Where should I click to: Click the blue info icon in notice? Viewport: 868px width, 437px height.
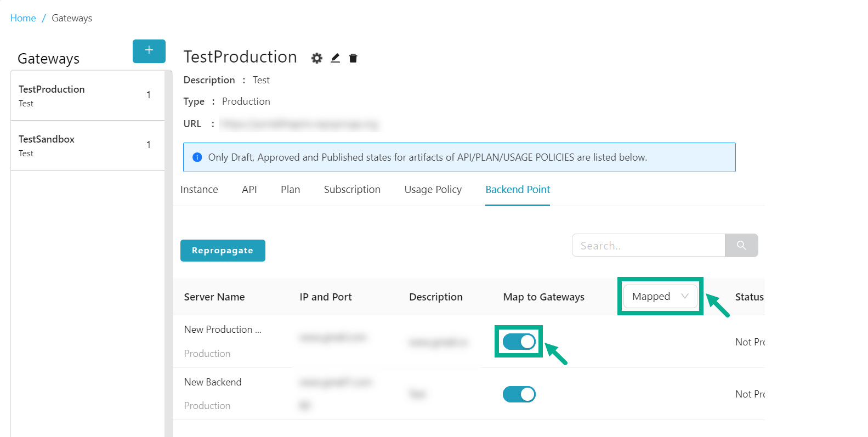coord(197,157)
